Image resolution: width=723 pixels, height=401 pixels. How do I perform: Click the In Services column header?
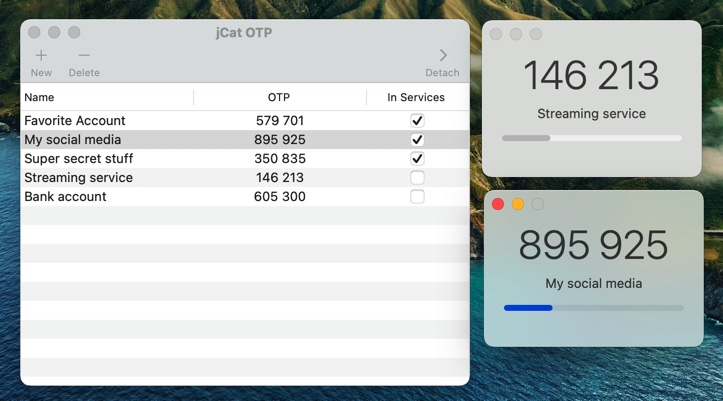click(416, 97)
